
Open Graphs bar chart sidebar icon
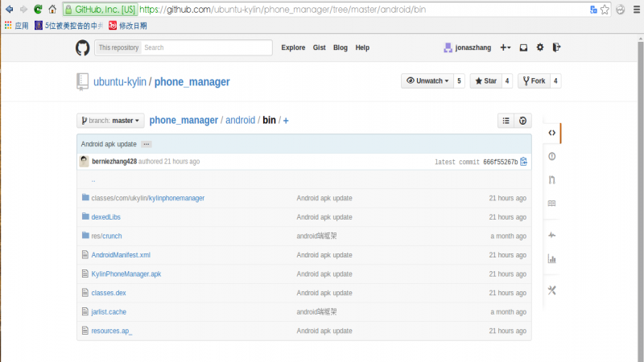click(x=551, y=258)
